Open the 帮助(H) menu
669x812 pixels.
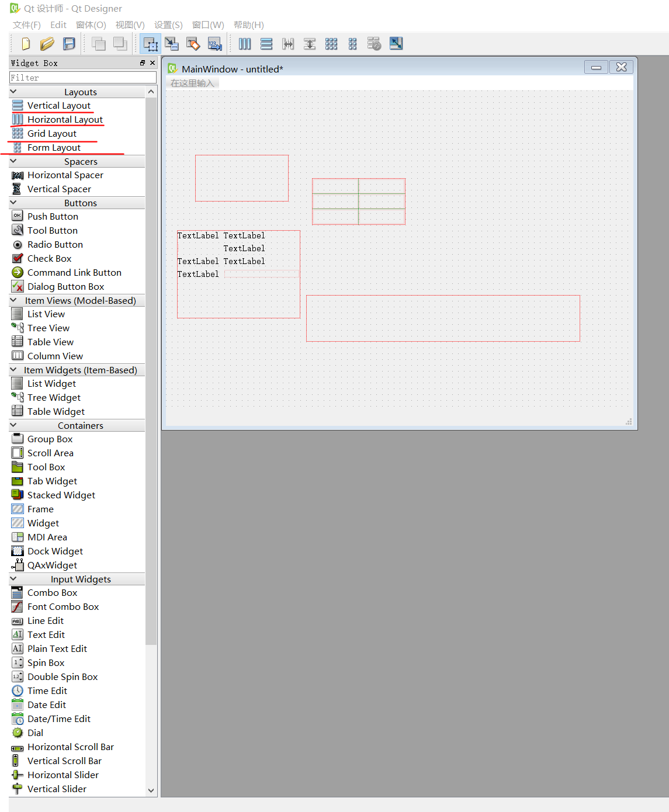[x=249, y=25]
